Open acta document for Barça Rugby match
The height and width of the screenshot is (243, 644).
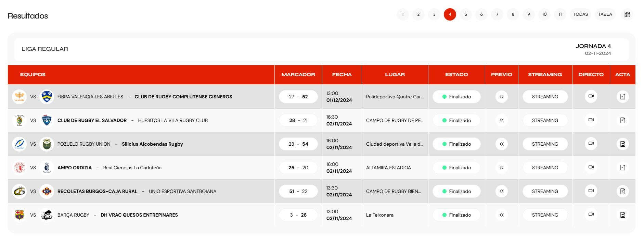tap(622, 215)
